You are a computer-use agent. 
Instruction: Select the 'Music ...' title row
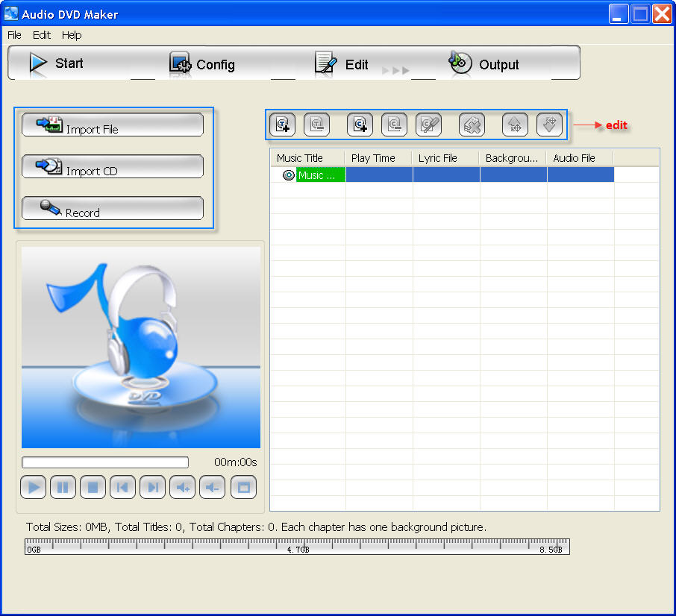[x=442, y=175]
